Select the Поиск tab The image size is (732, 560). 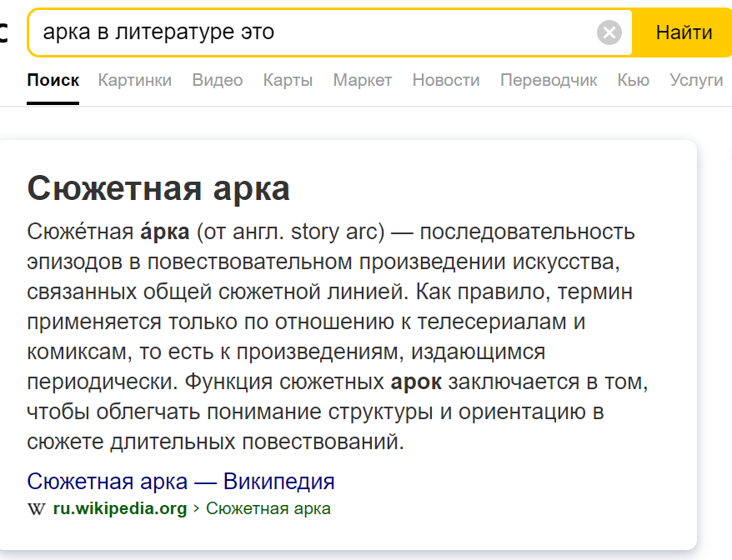pos(53,80)
